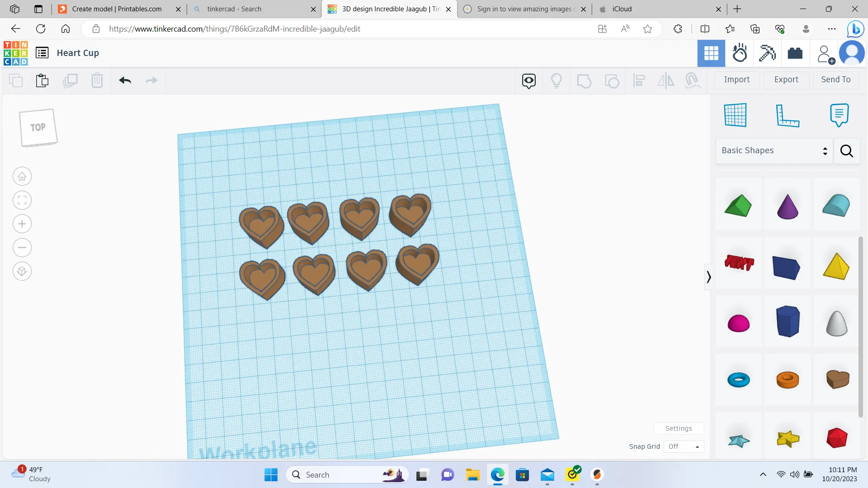
Task: Click the Export button
Action: coord(786,80)
